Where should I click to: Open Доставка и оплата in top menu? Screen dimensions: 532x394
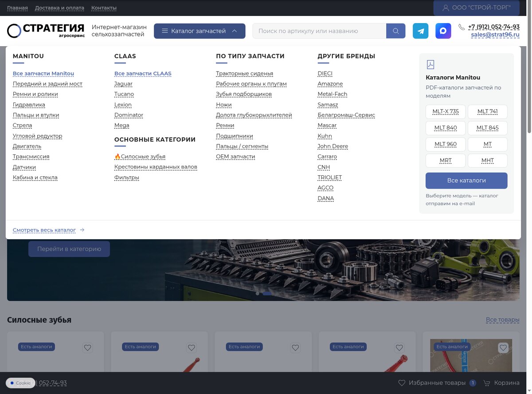click(x=59, y=8)
